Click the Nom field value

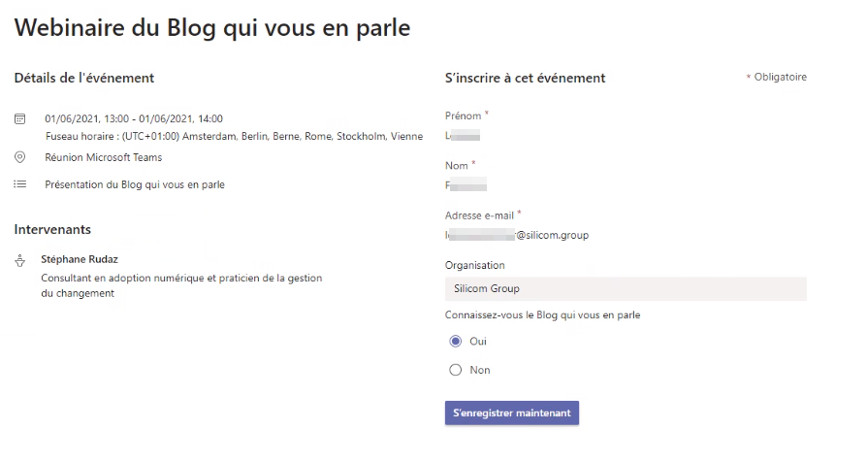pyautogui.click(x=466, y=184)
